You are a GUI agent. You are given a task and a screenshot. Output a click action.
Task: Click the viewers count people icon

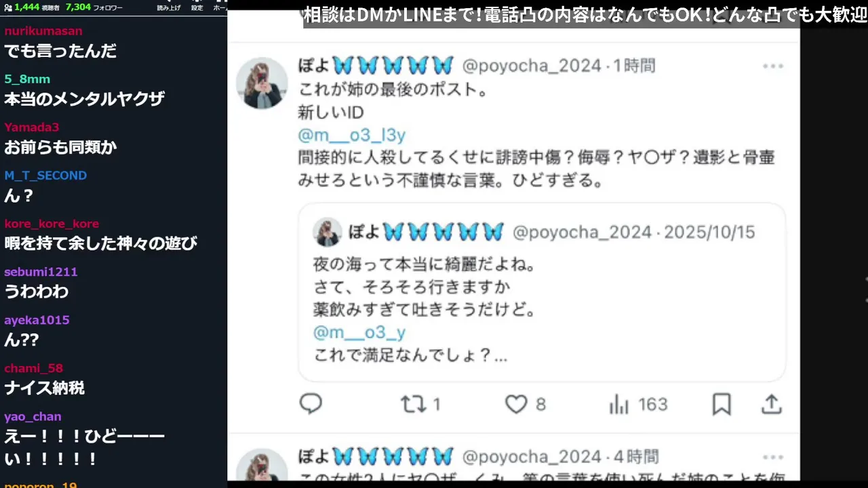click(8, 7)
